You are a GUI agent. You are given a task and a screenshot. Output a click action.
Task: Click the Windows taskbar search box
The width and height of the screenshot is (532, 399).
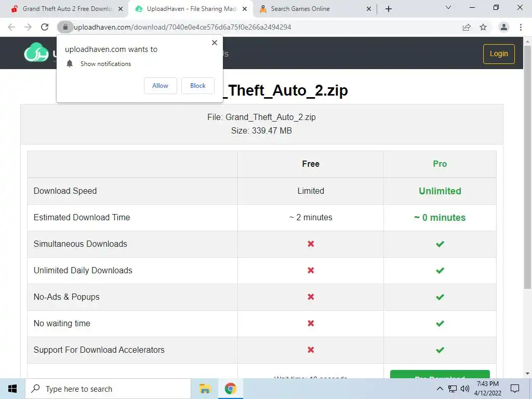coord(108,389)
